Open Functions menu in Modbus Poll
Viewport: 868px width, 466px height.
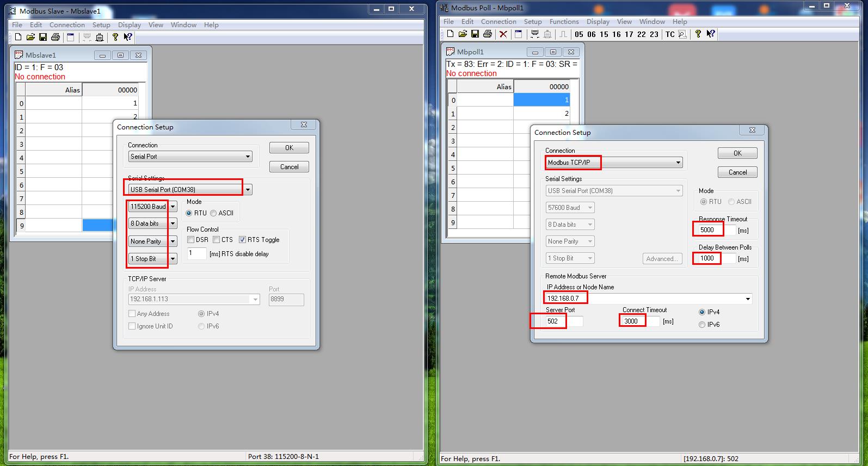pos(564,22)
